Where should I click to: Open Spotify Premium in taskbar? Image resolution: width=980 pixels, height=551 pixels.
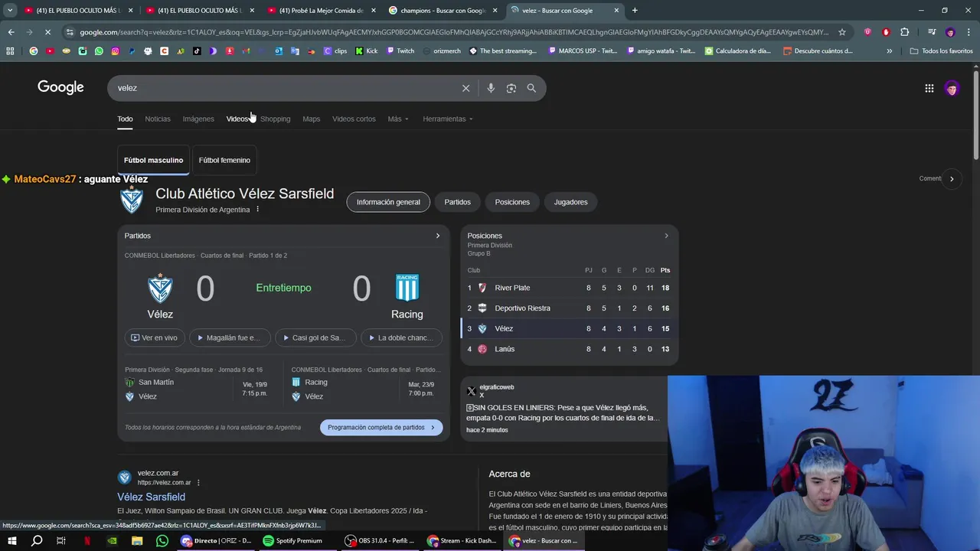pos(292,540)
